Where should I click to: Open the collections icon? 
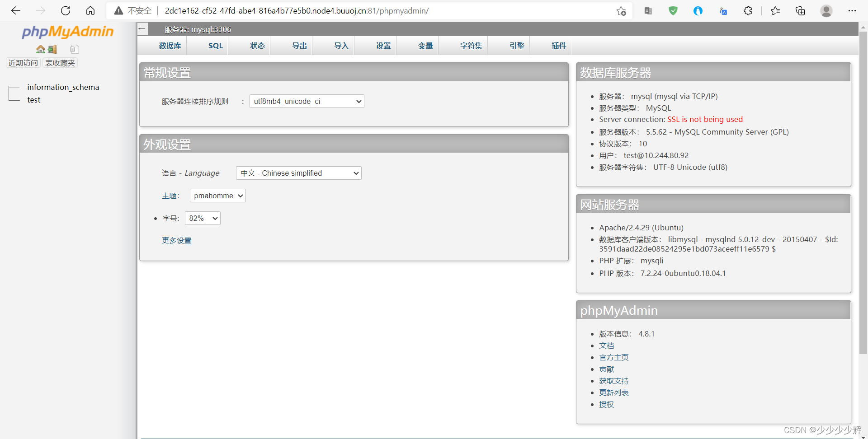[800, 11]
